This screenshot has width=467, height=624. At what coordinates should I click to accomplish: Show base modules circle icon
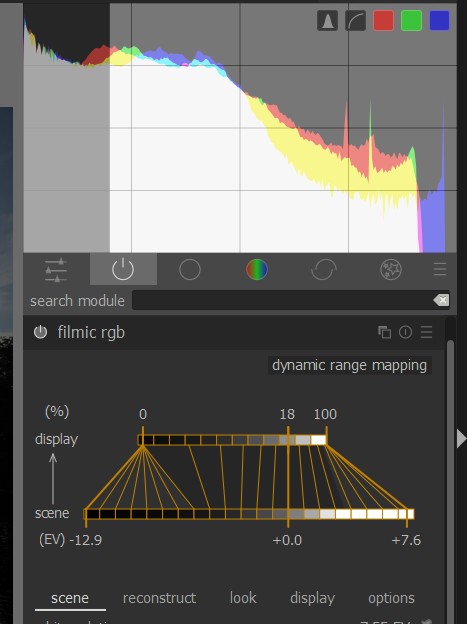point(190,269)
